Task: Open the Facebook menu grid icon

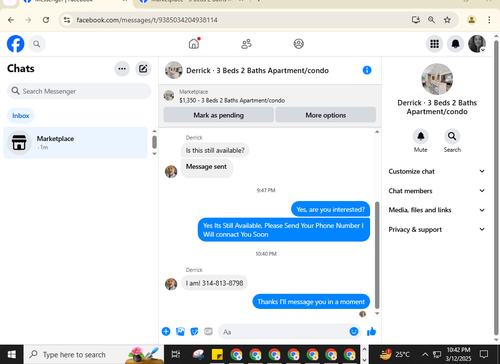Action: pyautogui.click(x=434, y=44)
